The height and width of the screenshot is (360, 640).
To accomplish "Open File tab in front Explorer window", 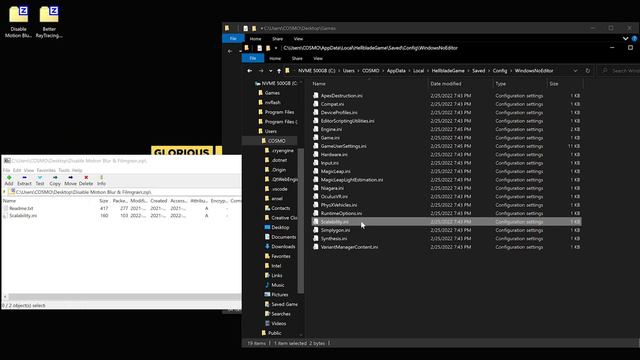I will click(x=253, y=58).
